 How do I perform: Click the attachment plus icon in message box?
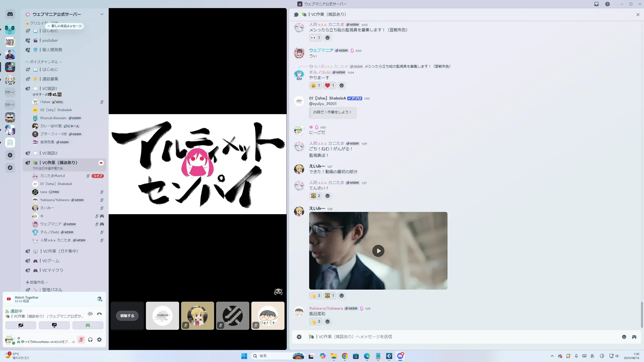click(x=299, y=337)
